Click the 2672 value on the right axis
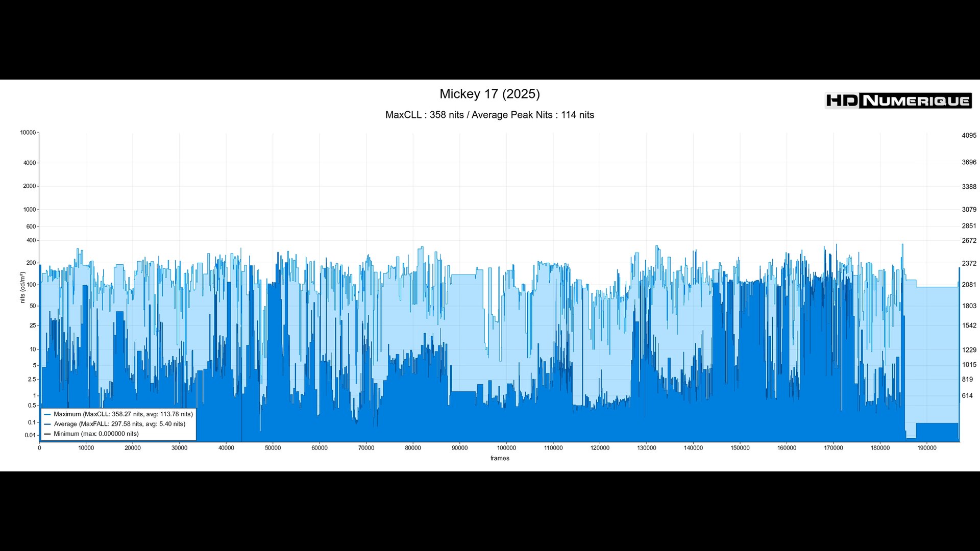 pos(969,241)
